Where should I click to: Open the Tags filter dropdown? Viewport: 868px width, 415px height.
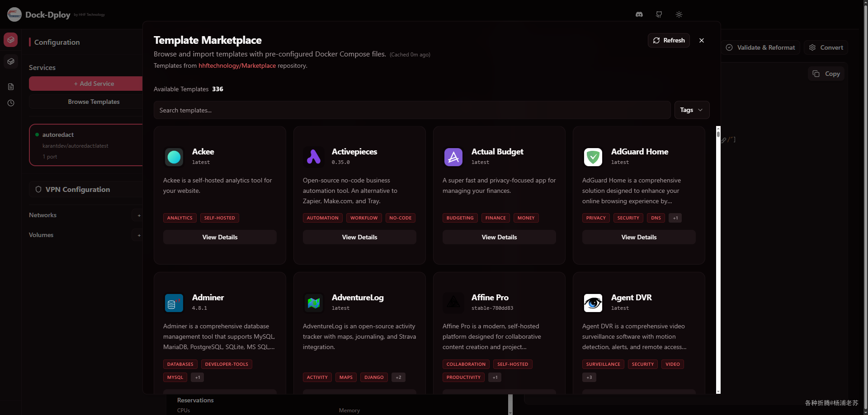pyautogui.click(x=692, y=110)
